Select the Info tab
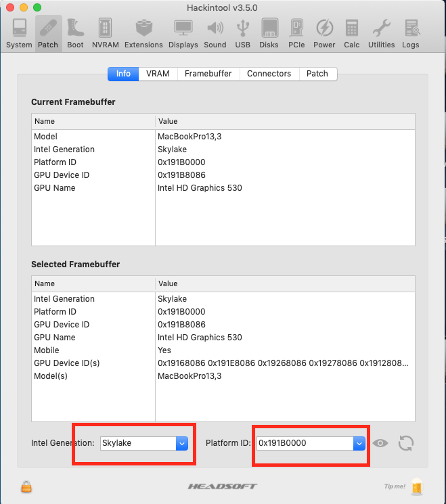This screenshot has width=446, height=504. click(123, 74)
